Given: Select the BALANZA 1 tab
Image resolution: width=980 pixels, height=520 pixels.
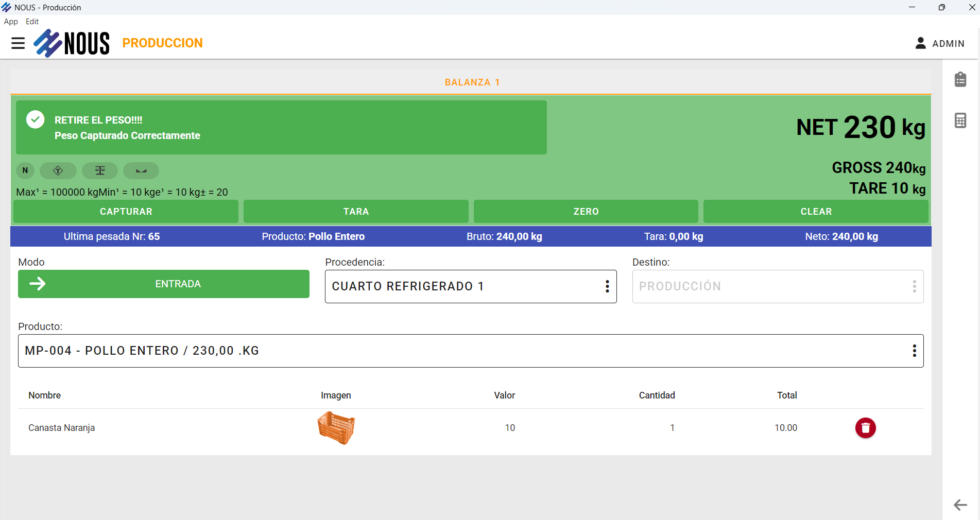Looking at the screenshot, I should (x=472, y=82).
